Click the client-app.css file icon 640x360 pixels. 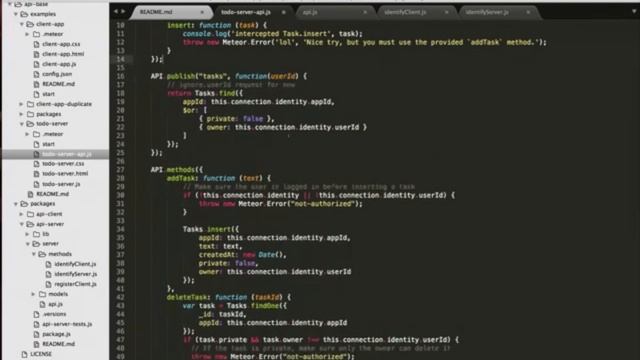(x=36, y=44)
